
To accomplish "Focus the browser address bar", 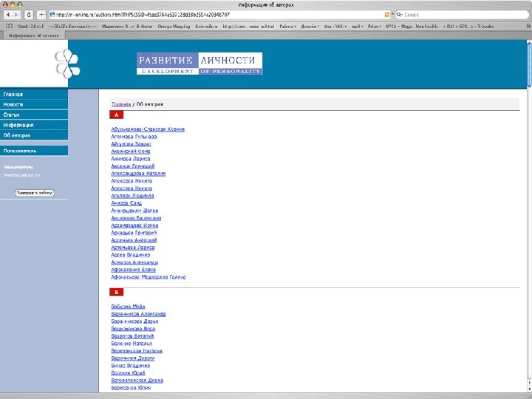I will [217, 15].
